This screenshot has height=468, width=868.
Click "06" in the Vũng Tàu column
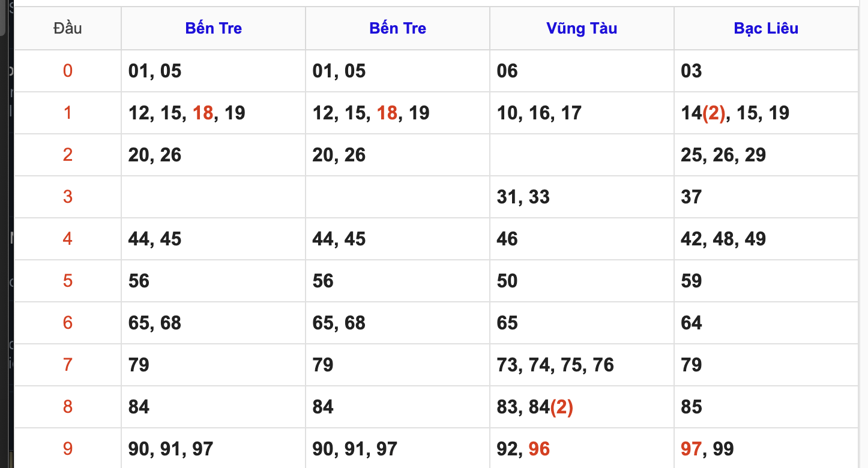[507, 71]
